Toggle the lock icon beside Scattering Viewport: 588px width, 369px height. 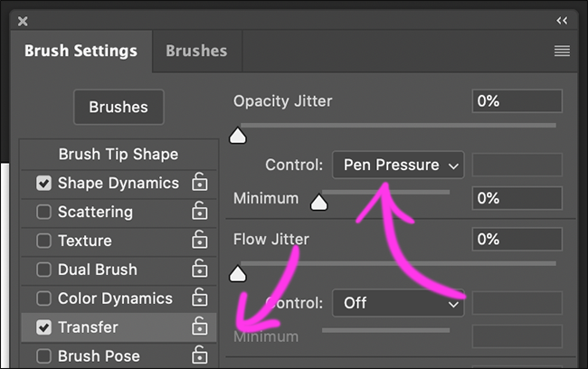pyautogui.click(x=200, y=212)
